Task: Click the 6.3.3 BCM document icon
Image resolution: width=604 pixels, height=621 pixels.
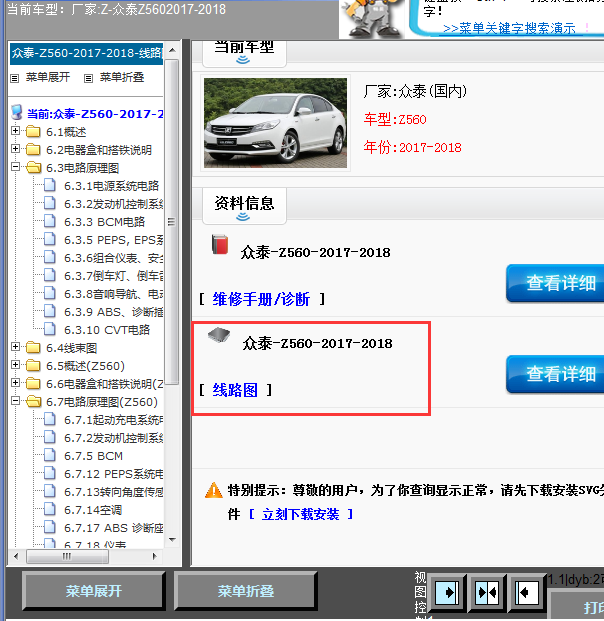Action: [50, 221]
